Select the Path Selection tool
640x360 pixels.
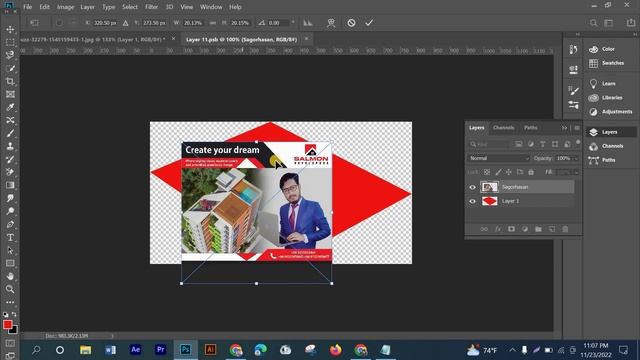click(x=10, y=250)
